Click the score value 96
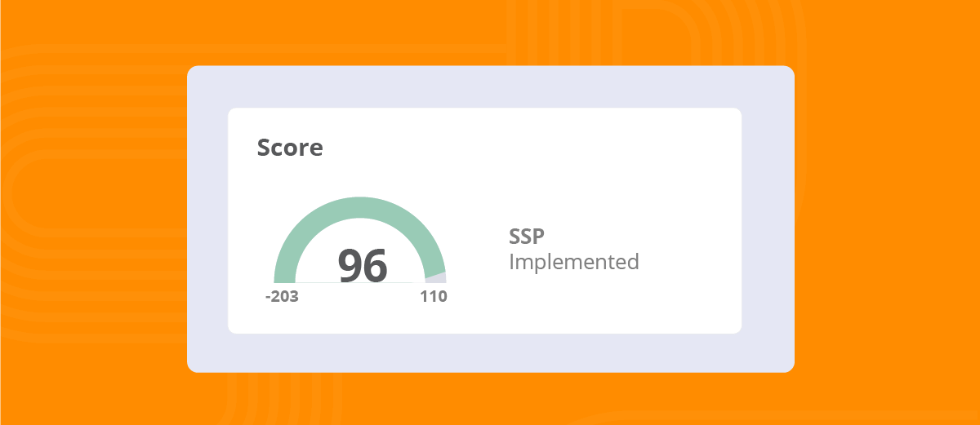The height and width of the screenshot is (425, 980). coord(362,265)
